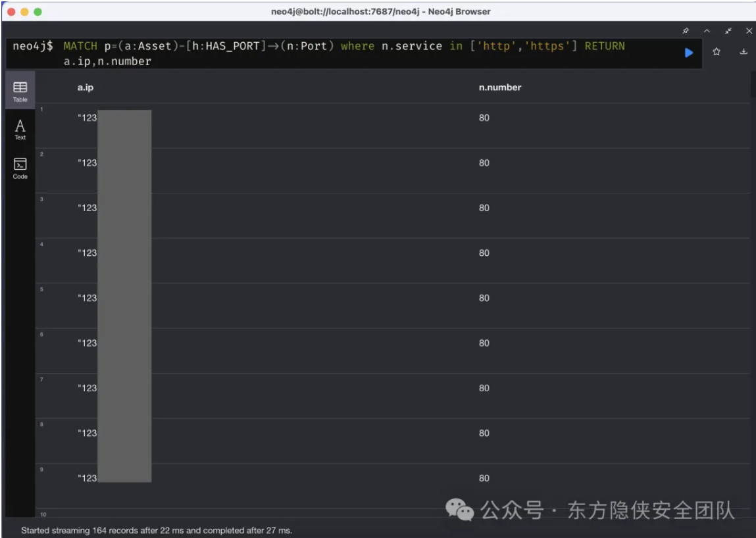
Task: Select n.number value 80 in row 7
Action: [x=484, y=388]
